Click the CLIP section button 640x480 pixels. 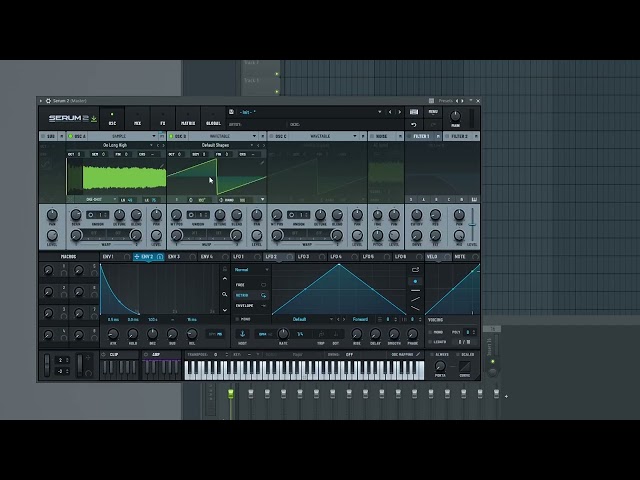tap(120, 355)
